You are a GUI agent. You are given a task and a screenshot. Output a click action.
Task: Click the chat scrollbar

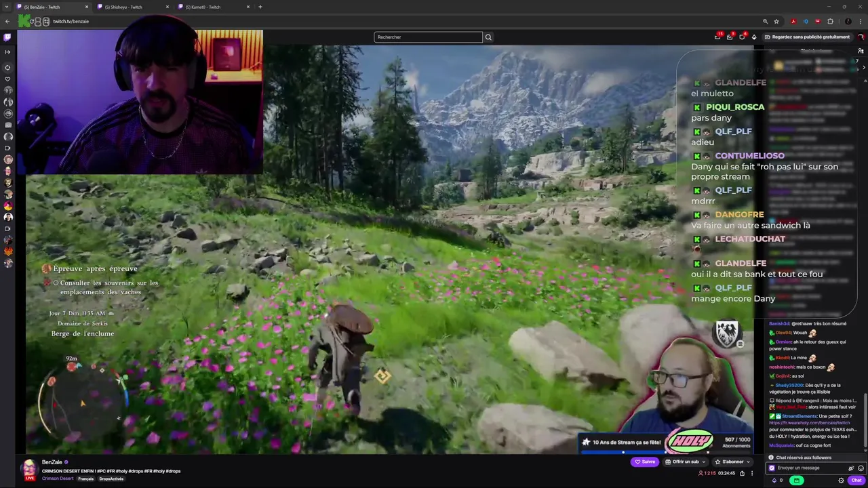pos(866,420)
